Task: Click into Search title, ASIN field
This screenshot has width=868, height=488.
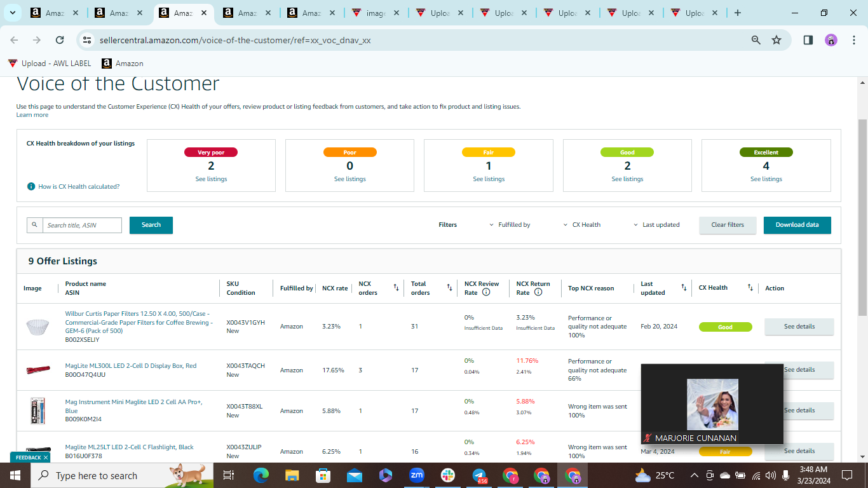Action: click(x=82, y=225)
